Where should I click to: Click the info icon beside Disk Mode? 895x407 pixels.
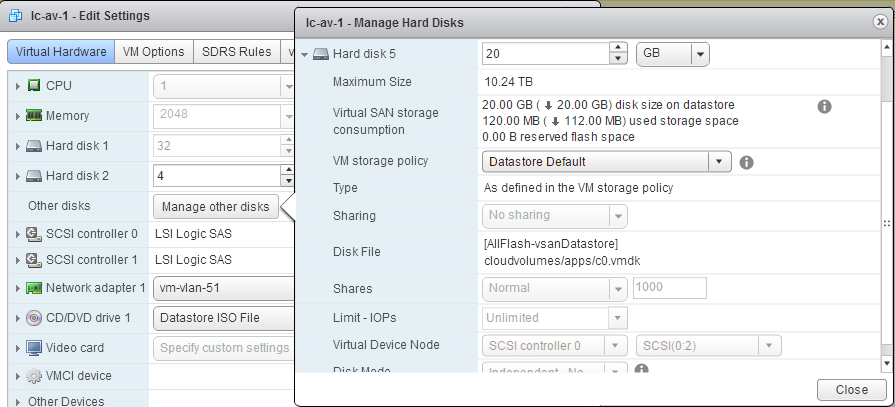tap(639, 370)
